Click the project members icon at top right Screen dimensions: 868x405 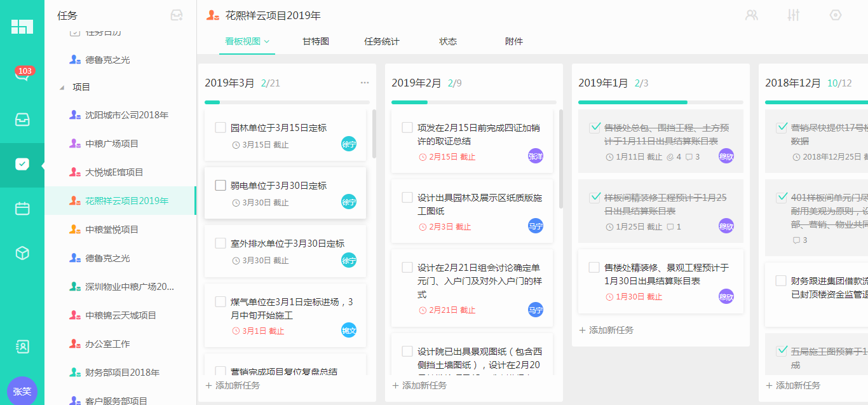[752, 15]
